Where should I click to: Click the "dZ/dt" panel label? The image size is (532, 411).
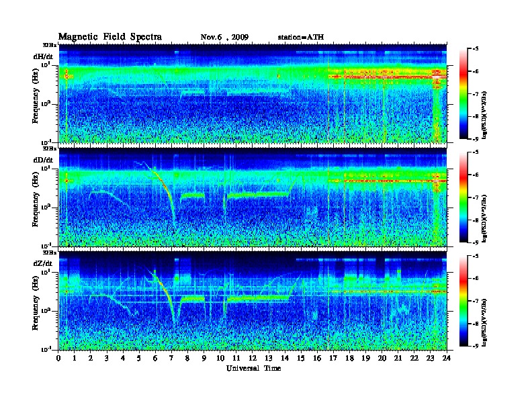pos(43,263)
